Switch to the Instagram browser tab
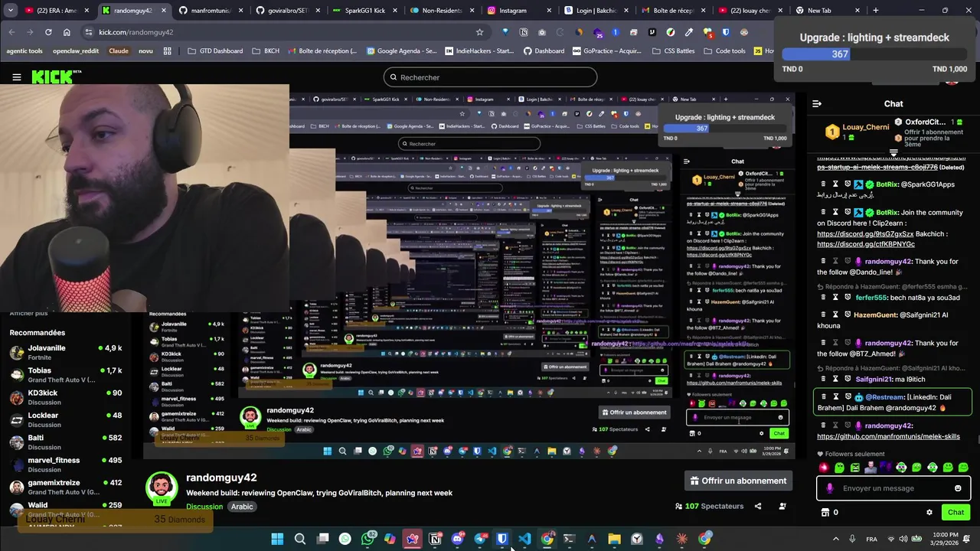Screen dimensions: 980x551 click(x=513, y=11)
